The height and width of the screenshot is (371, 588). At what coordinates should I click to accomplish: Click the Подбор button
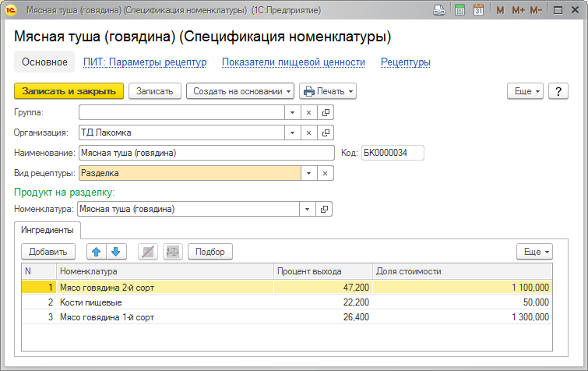coord(210,252)
